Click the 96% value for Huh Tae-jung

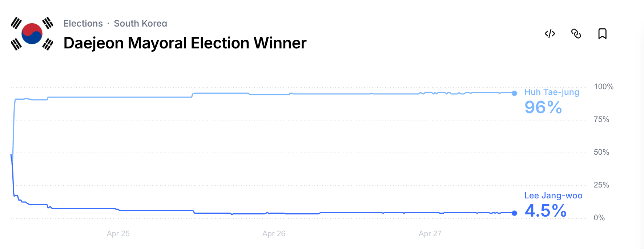click(543, 107)
